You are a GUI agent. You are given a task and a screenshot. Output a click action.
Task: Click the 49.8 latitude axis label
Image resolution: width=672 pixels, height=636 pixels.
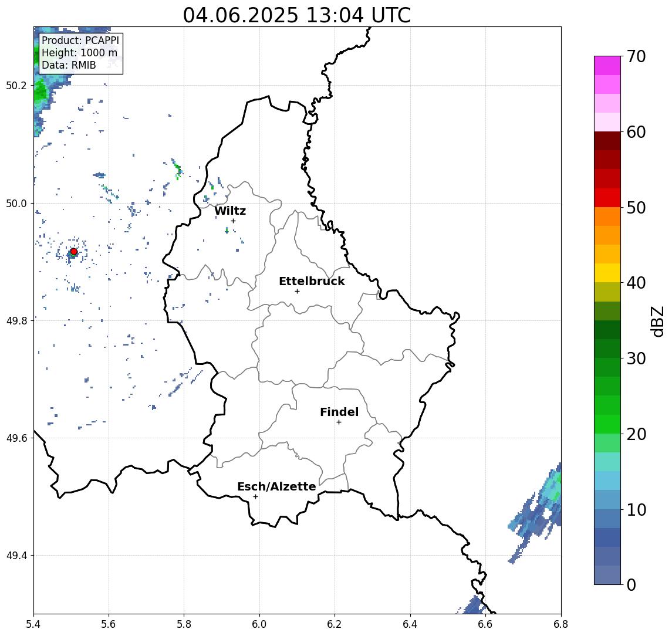16,321
